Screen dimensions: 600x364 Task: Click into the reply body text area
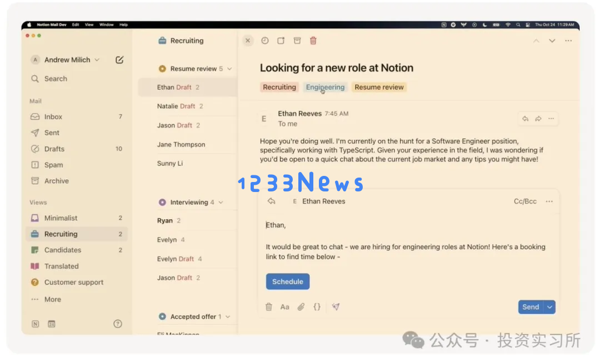pyautogui.click(x=408, y=241)
